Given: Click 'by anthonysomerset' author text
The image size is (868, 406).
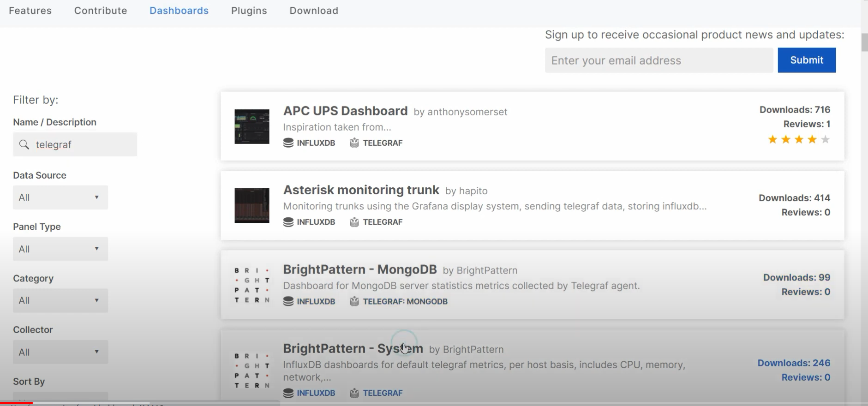Looking at the screenshot, I should [461, 112].
